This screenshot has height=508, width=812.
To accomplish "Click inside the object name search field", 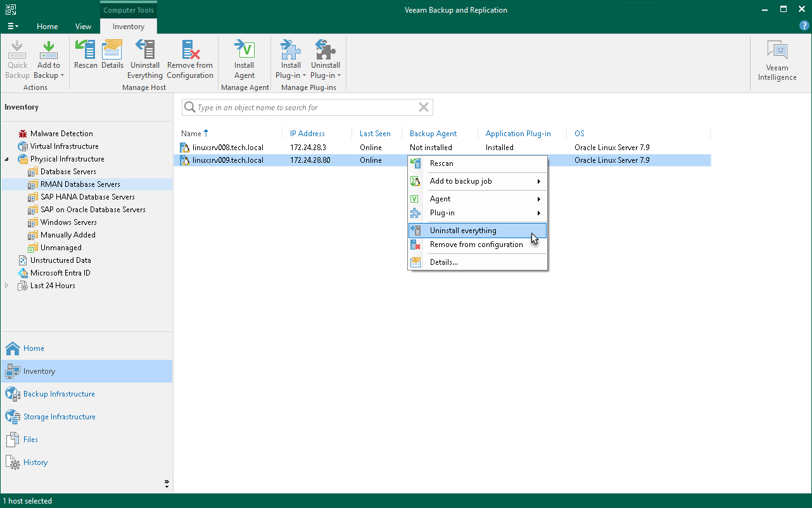I will pyautogui.click(x=298, y=107).
